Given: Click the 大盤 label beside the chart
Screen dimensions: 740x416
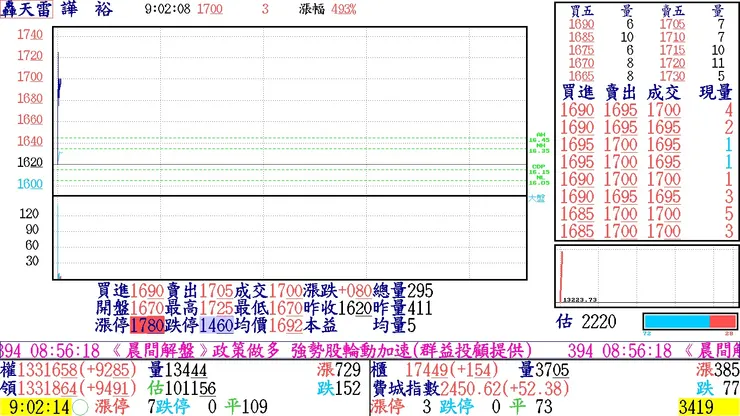Looking at the screenshot, I should tap(537, 198).
